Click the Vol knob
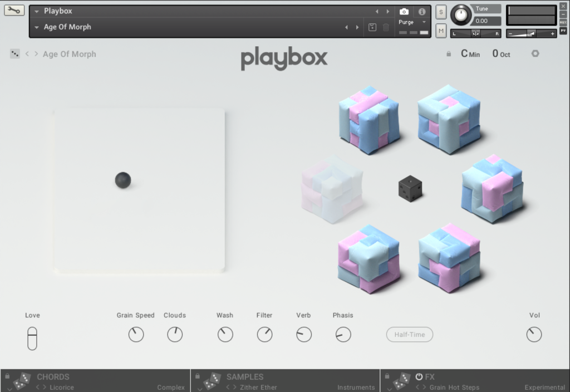Viewport: 570px width, 392px height. point(534,335)
